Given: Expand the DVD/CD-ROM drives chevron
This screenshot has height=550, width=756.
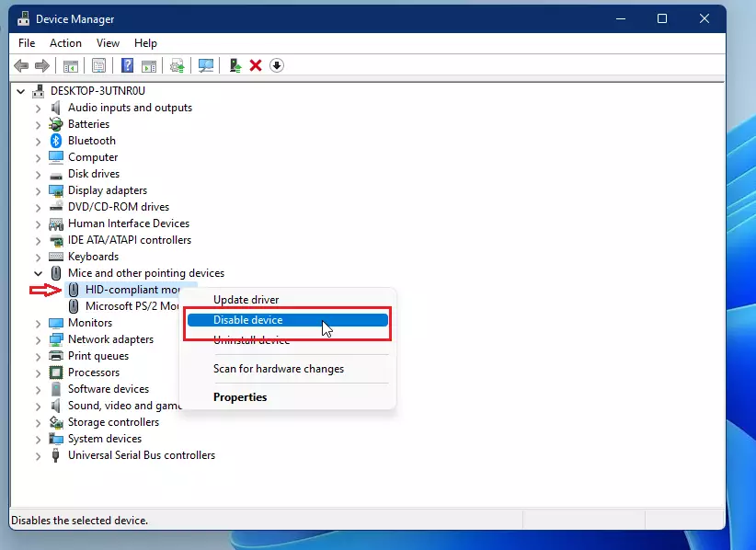Looking at the screenshot, I should [x=38, y=207].
